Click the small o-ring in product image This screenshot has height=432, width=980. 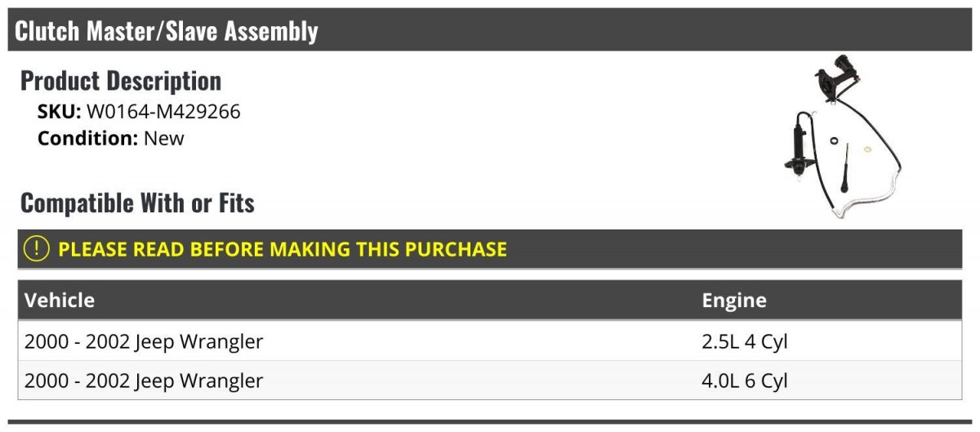831,143
